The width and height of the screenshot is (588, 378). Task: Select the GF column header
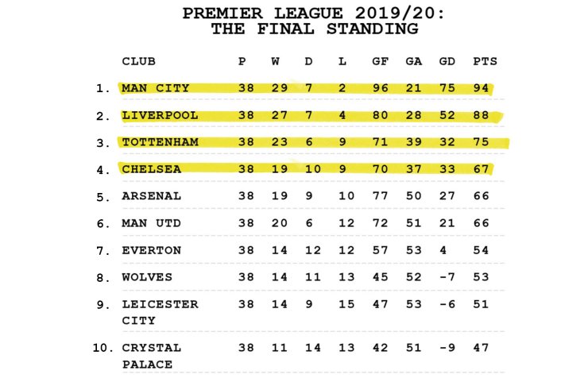point(381,61)
